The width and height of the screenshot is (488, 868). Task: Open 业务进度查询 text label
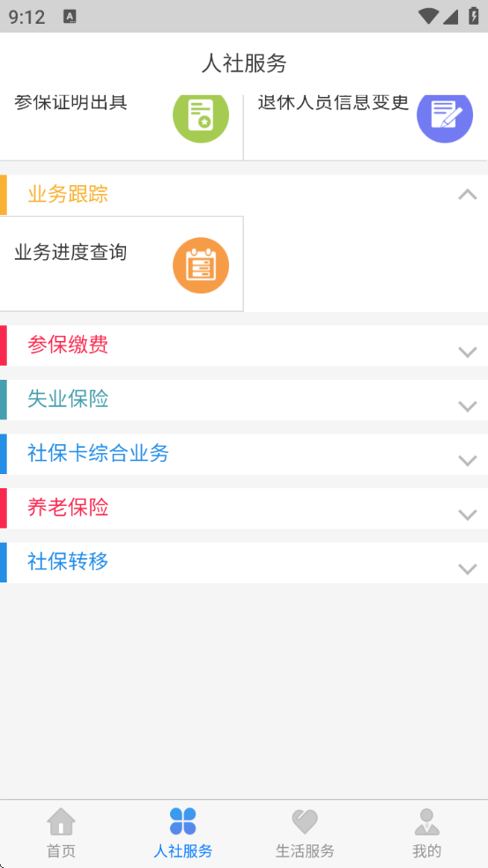click(x=70, y=252)
